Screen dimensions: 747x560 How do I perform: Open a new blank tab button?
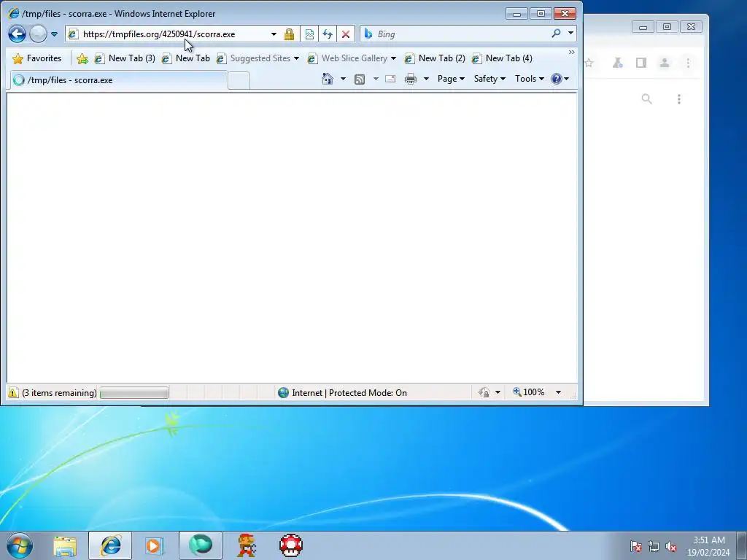click(239, 80)
